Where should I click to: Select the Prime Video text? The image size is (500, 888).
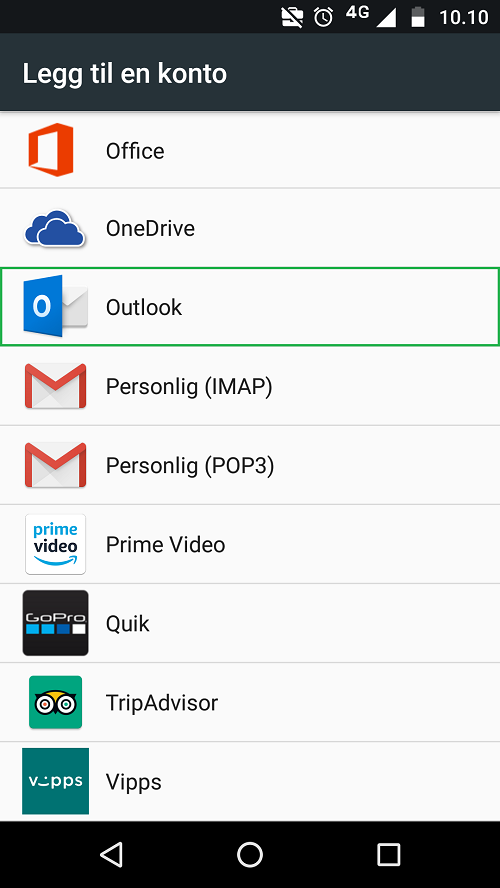[x=165, y=545]
